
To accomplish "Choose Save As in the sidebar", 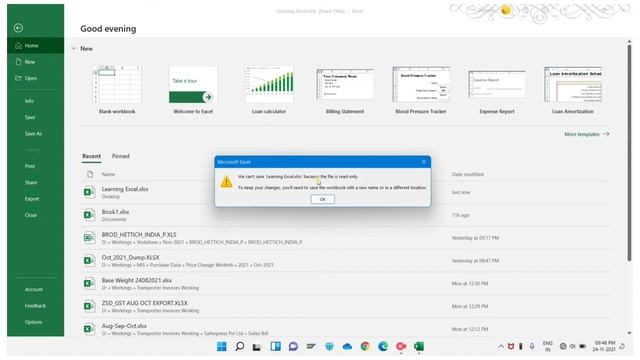I will click(x=33, y=133).
